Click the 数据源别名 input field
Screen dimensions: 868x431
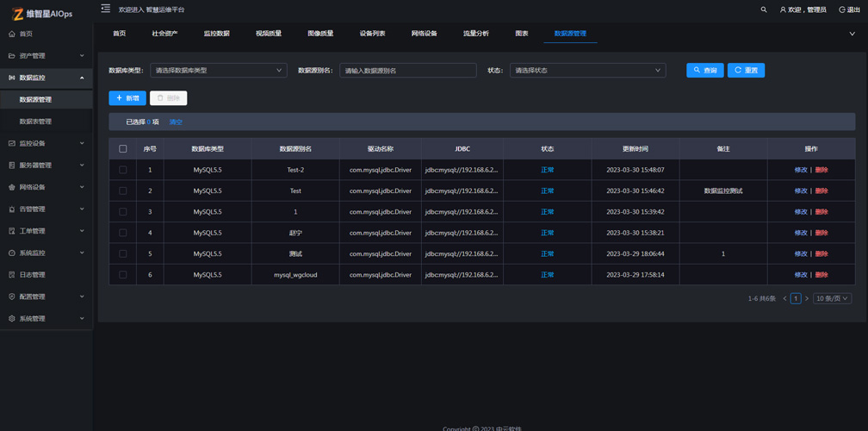tap(407, 71)
